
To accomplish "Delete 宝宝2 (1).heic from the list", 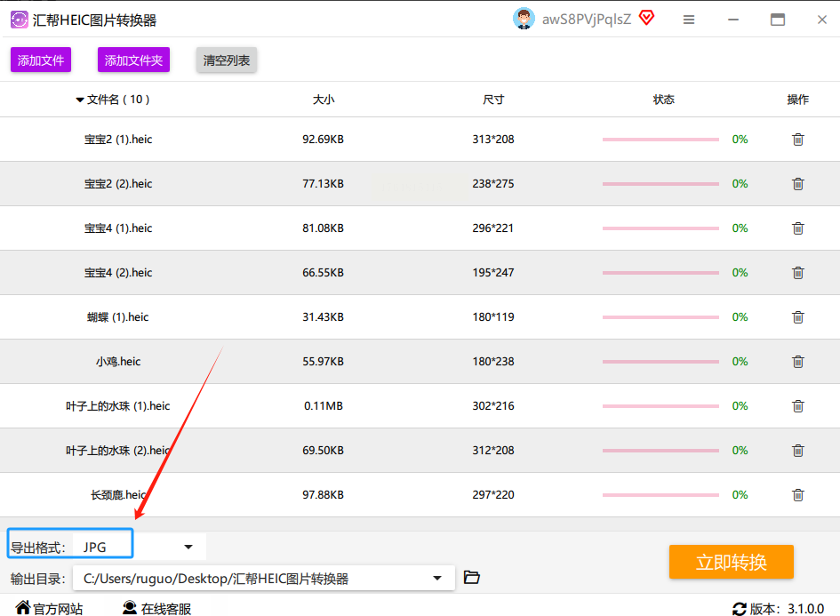I will click(797, 140).
